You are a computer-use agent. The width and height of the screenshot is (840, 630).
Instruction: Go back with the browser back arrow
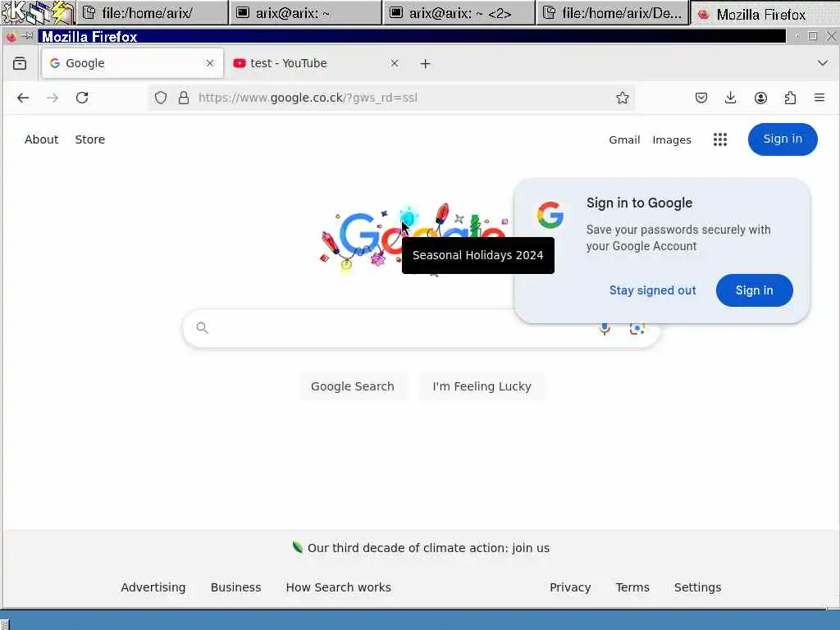pos(22,98)
